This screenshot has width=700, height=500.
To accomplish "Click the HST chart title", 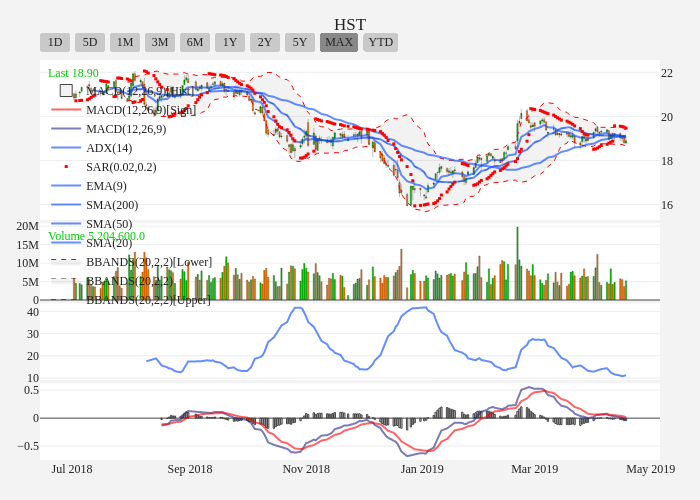I will pos(350,24).
